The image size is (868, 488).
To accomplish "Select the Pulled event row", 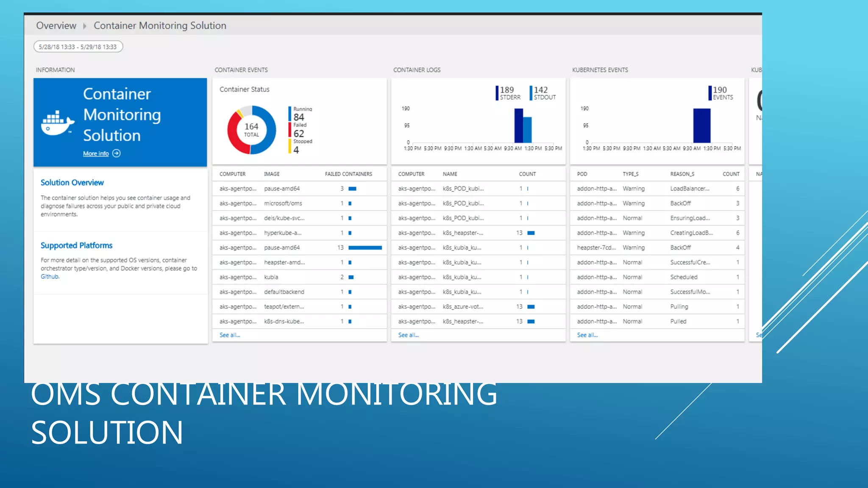I will click(x=657, y=322).
